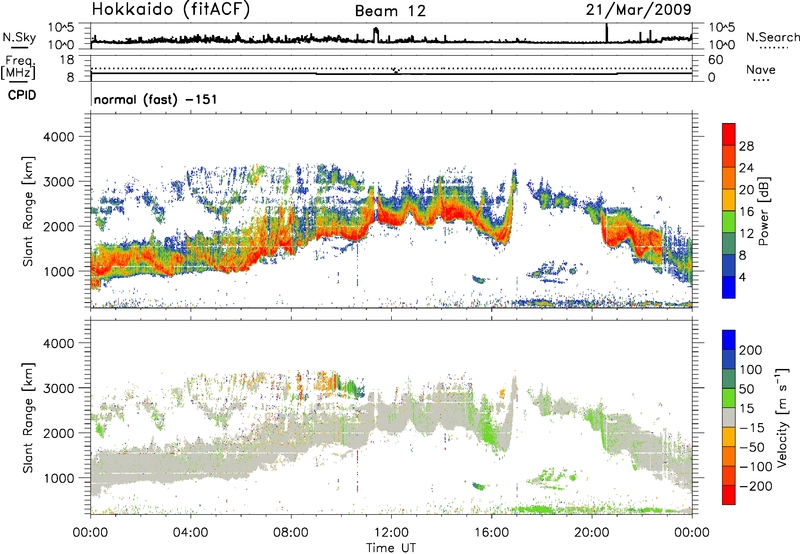Viewport: 800px width, 554px height.
Task: Click the 'Slant Range [km]' label of velocity panel
Action: [28, 418]
